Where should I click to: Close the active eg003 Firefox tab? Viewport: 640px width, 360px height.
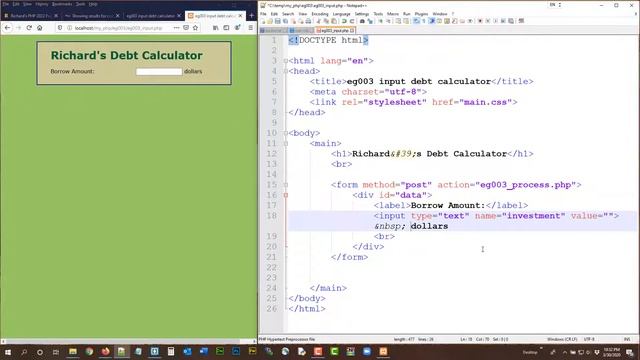240,16
